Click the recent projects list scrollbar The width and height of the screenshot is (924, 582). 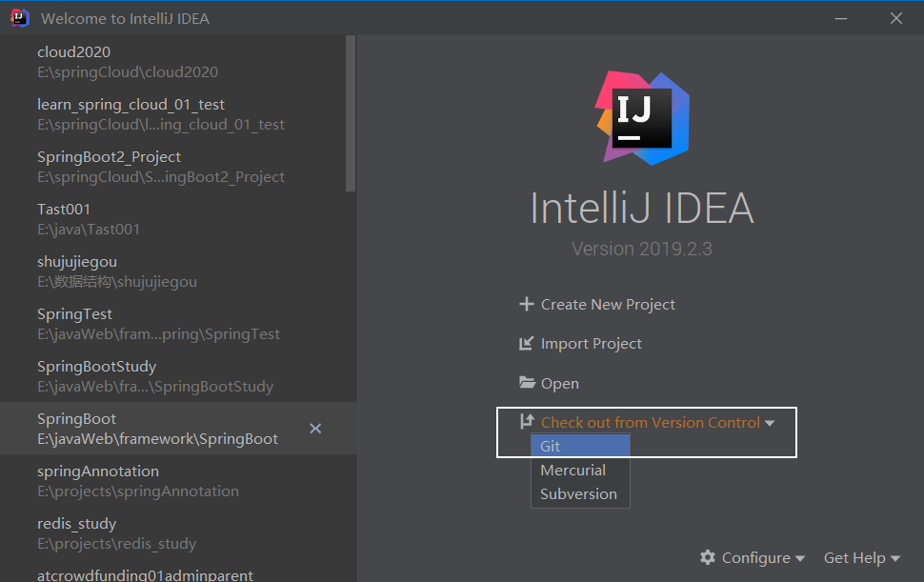(x=352, y=113)
